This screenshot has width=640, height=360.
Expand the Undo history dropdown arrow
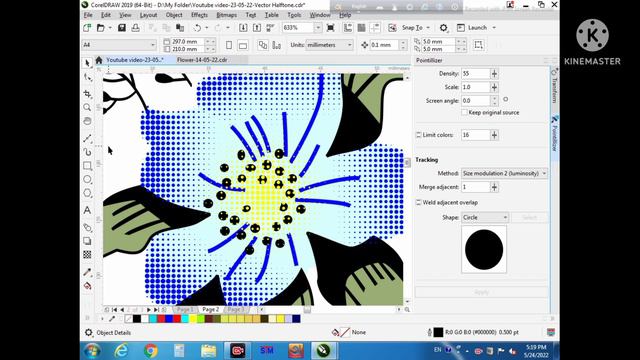point(207,28)
